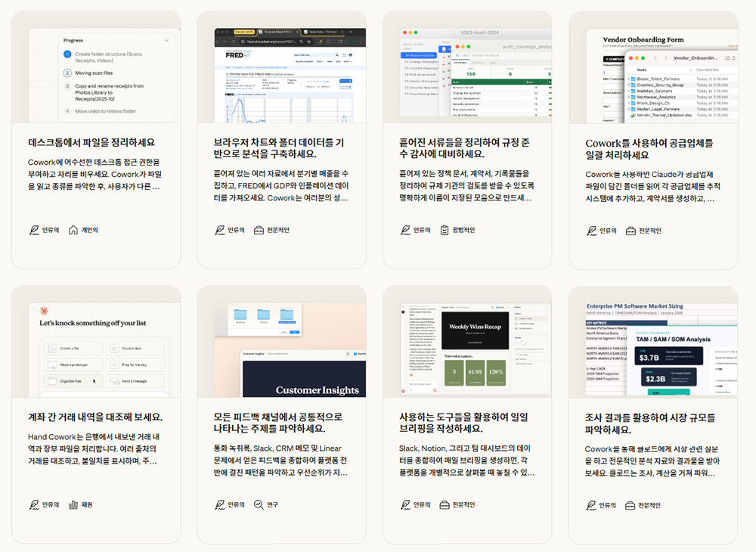Select the list view icon in the Vendor_Onboarding window
Image resolution: width=756 pixels, height=552 pixels.
pyautogui.click(x=727, y=57)
